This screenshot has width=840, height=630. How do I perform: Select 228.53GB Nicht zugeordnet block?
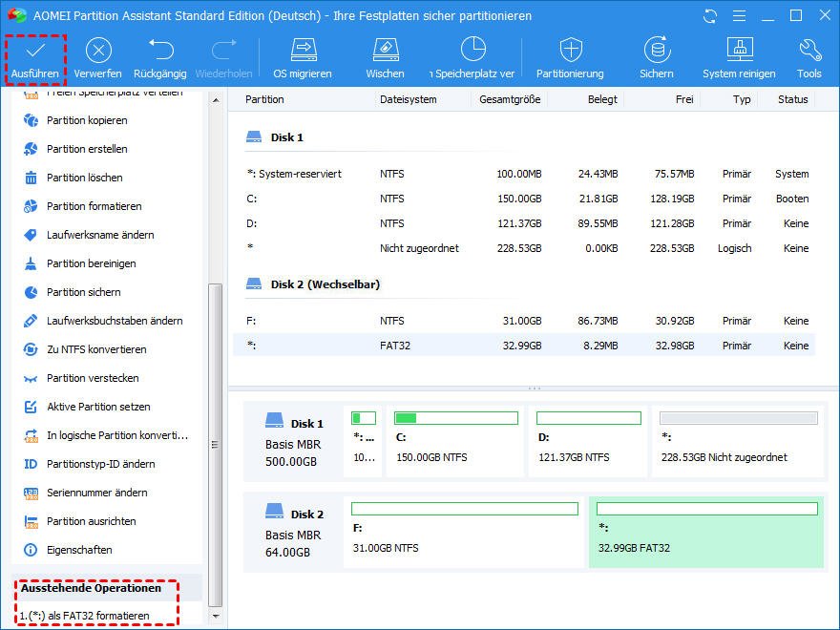click(x=738, y=441)
